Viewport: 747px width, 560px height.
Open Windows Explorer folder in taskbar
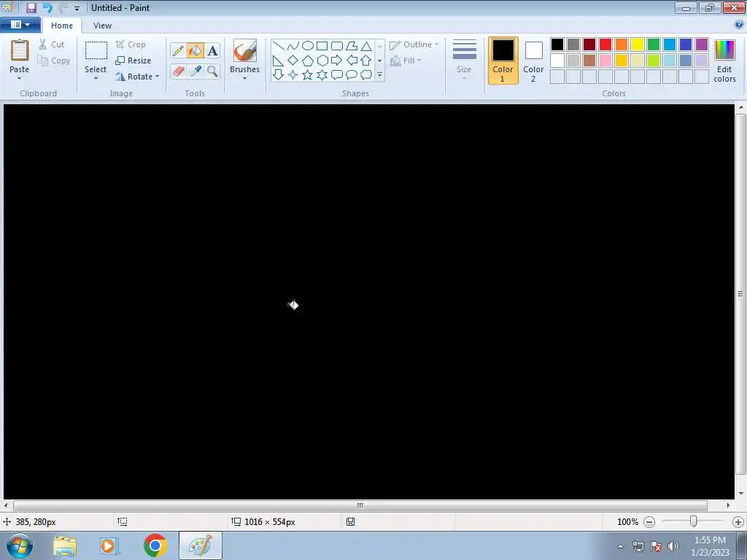(65, 546)
